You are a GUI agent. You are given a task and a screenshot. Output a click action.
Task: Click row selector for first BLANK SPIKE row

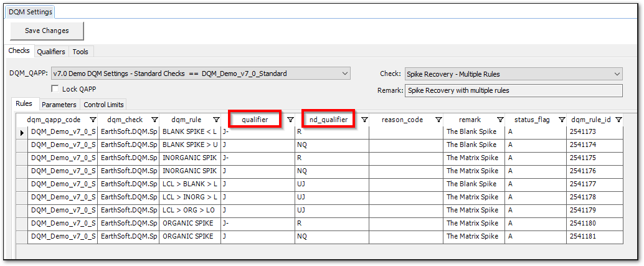21,132
